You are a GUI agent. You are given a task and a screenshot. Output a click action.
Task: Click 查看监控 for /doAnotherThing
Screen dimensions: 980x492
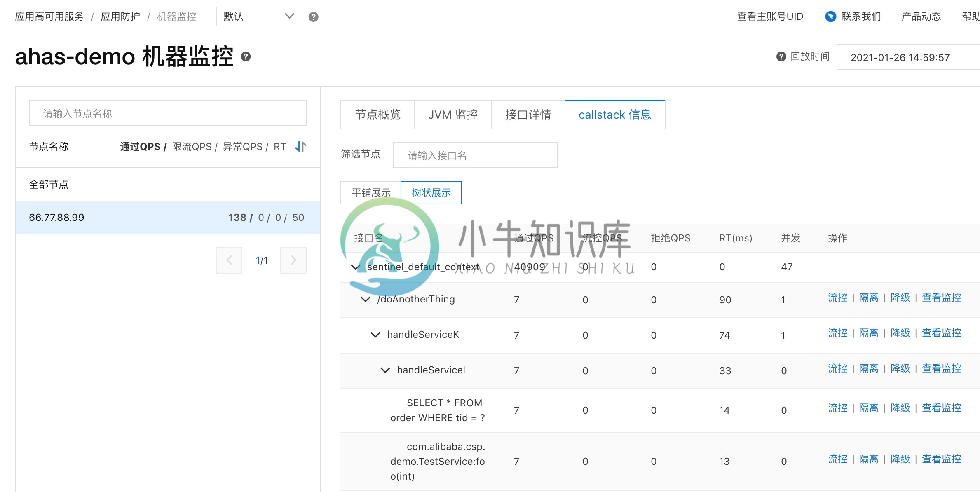(x=942, y=298)
